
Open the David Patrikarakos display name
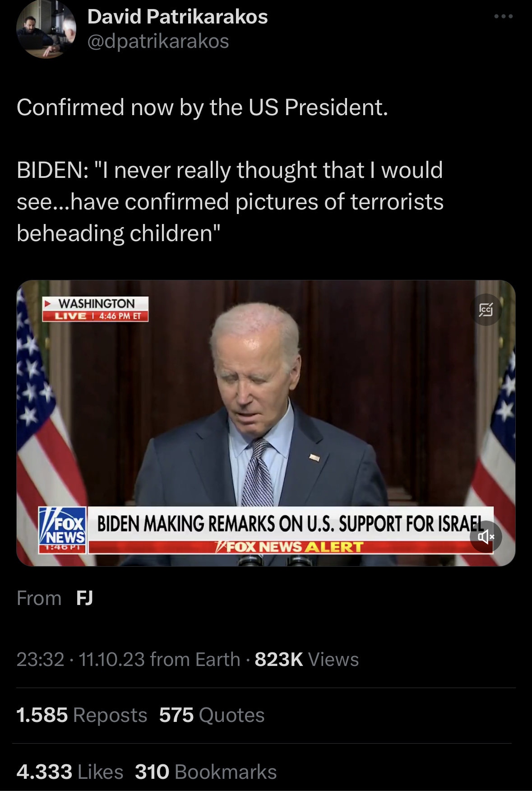click(177, 17)
